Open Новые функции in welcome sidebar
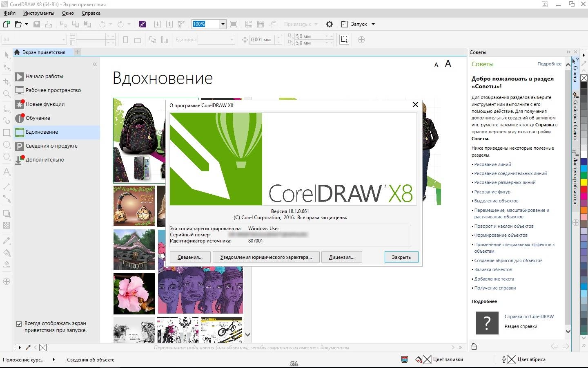 pyautogui.click(x=57, y=104)
